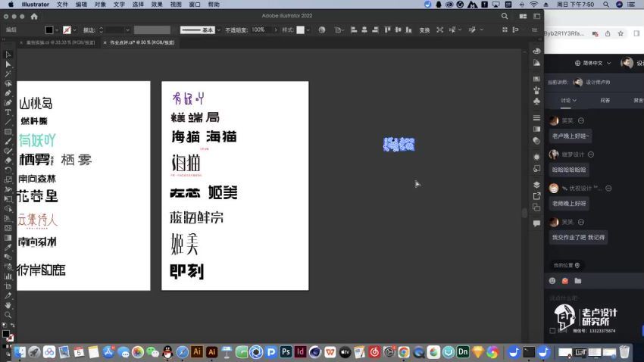Viewport: 644px width, 362px height.
Task: Click the isolate selected object icon
Action: (440, 30)
